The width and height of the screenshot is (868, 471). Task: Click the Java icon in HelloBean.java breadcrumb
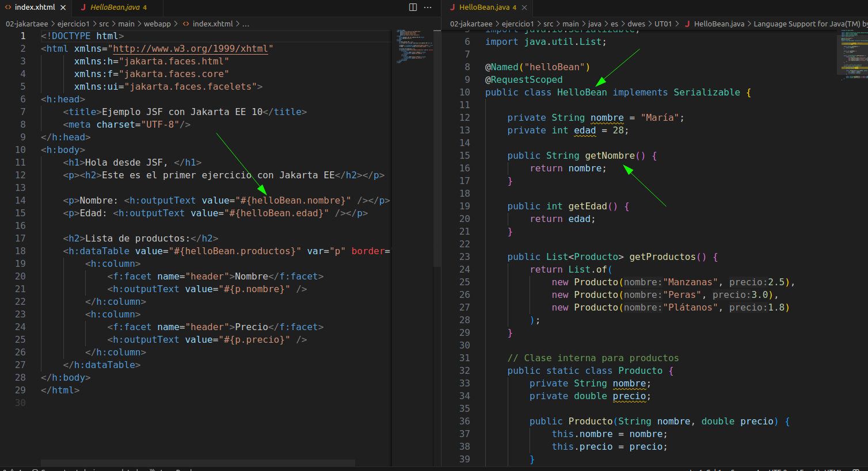[x=687, y=24]
